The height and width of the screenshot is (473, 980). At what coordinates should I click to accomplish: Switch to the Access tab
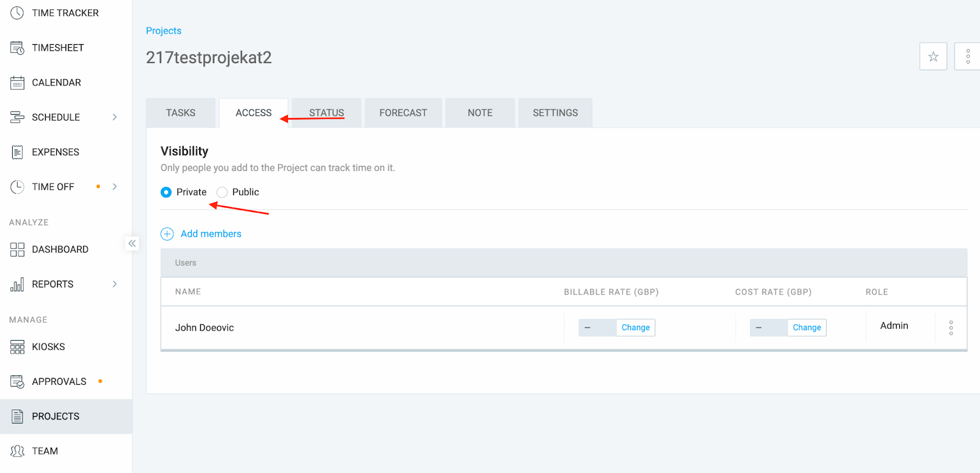click(x=254, y=113)
